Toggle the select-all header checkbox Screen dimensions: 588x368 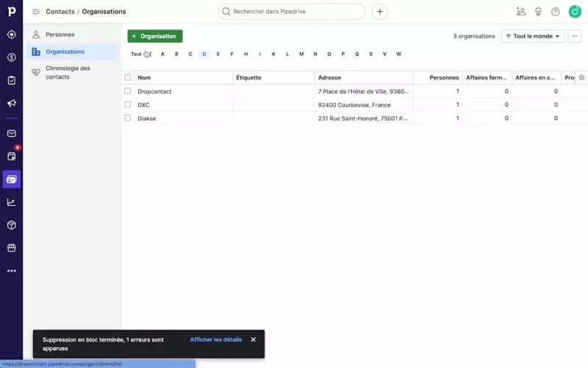pos(128,77)
